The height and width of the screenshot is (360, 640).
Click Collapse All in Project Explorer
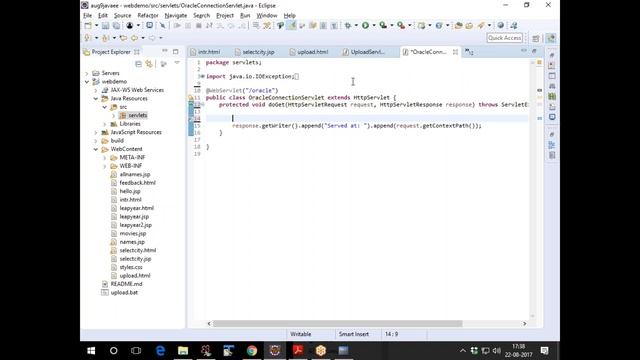pos(138,64)
